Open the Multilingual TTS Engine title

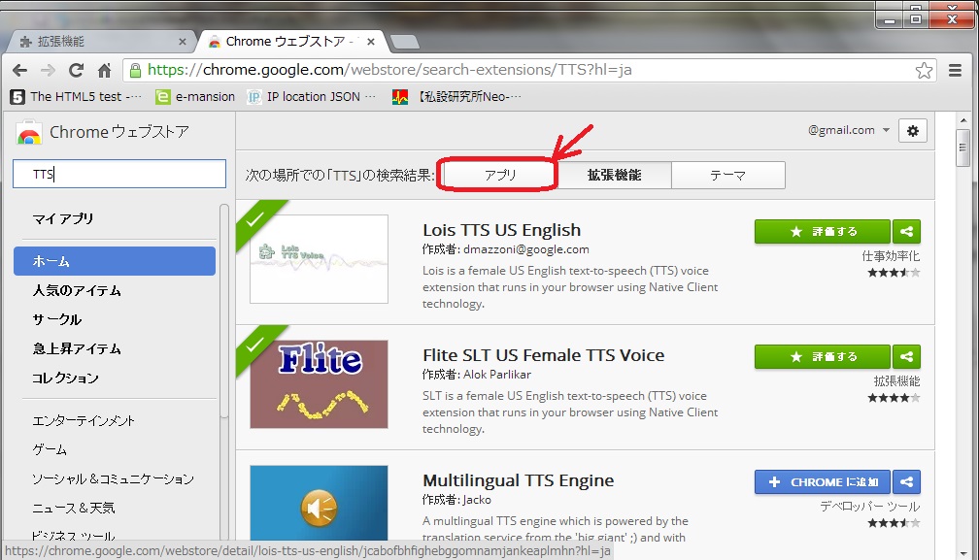click(519, 480)
